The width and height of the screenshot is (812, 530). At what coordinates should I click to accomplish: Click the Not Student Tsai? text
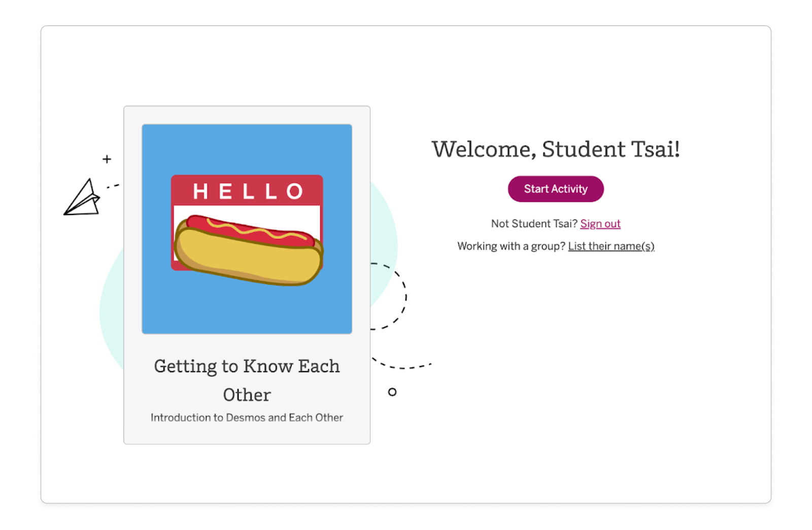[x=534, y=224]
